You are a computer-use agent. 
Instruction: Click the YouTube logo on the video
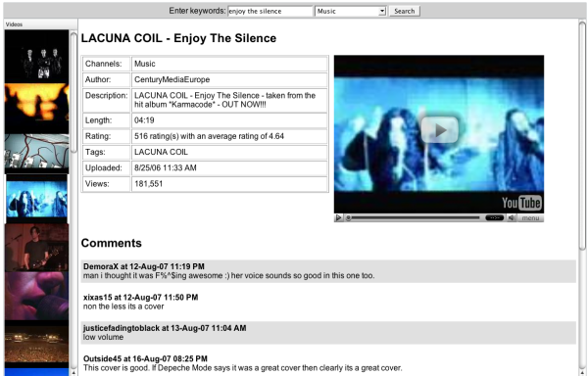pyautogui.click(x=521, y=203)
